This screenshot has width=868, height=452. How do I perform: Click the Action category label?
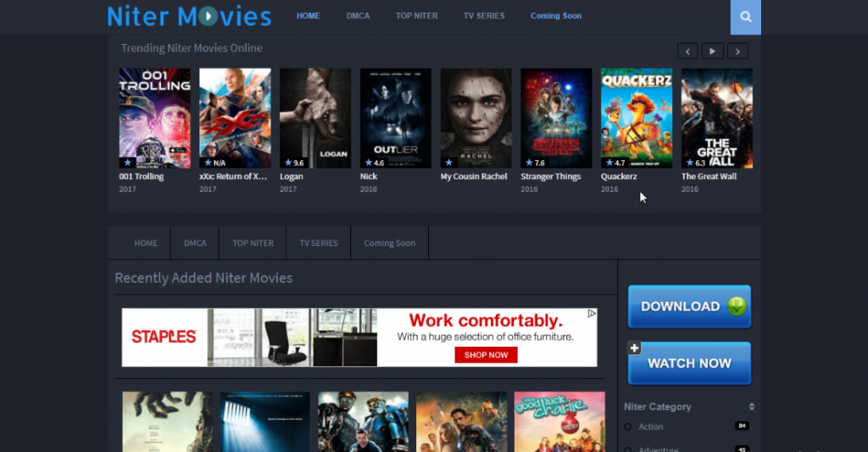click(650, 427)
